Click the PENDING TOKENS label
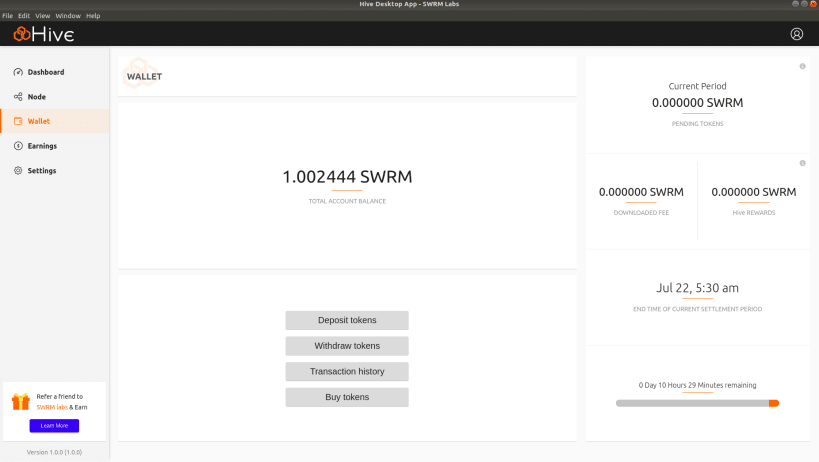The height and width of the screenshot is (462, 819). (697, 124)
